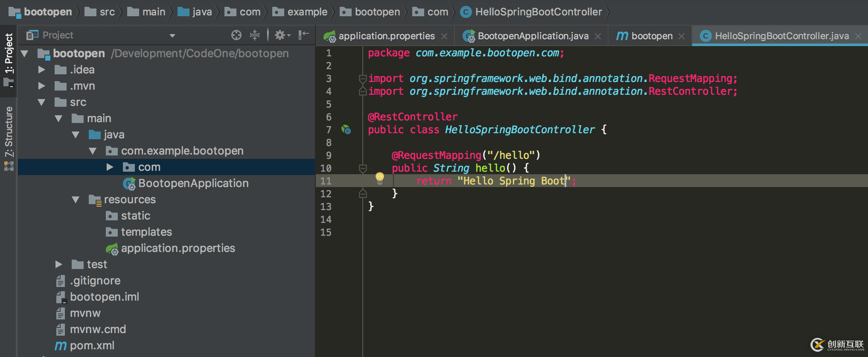Image resolution: width=868 pixels, height=357 pixels.
Task: Click the fold marker on line 10
Action: pos(363,168)
